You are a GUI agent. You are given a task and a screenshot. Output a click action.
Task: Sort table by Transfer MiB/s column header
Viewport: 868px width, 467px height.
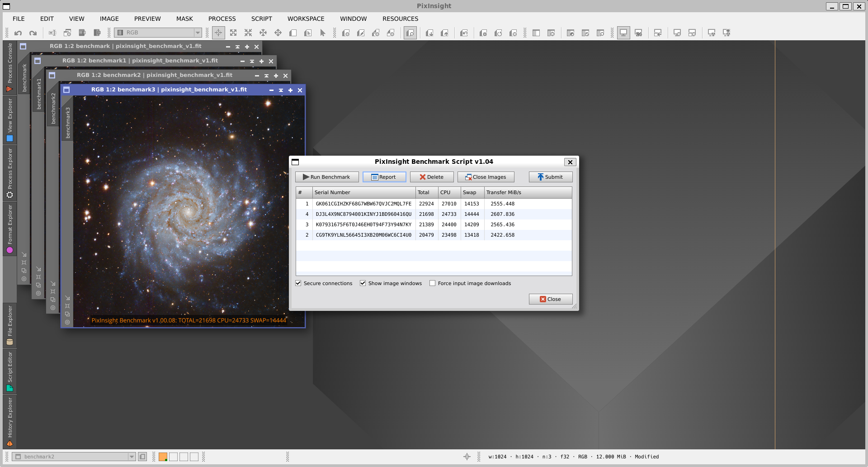[528, 192]
